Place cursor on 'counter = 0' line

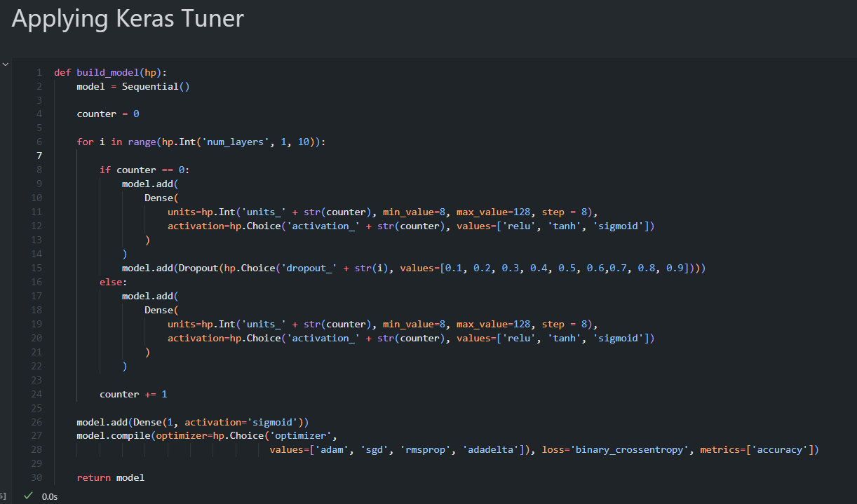108,114
